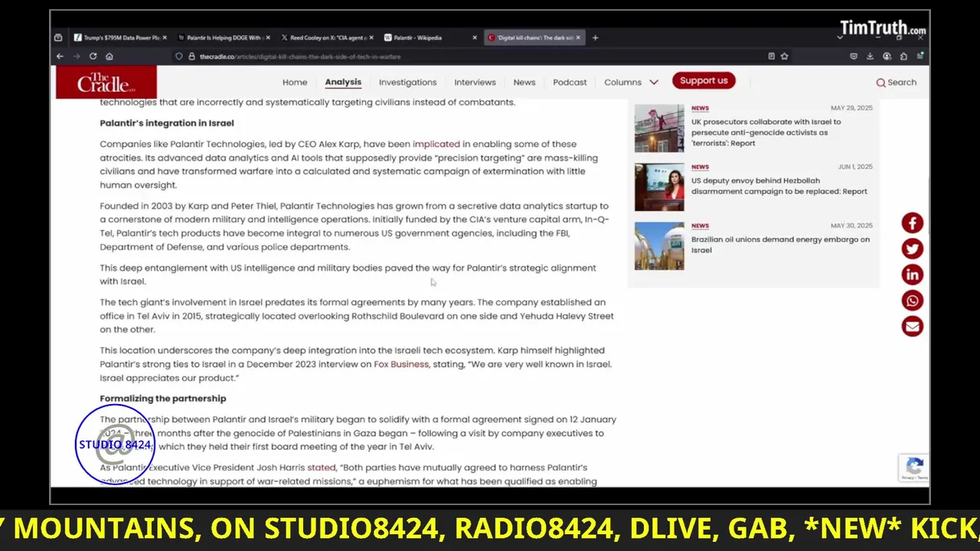The height and width of the screenshot is (551, 980).
Task: Share the article by email
Action: [912, 327]
